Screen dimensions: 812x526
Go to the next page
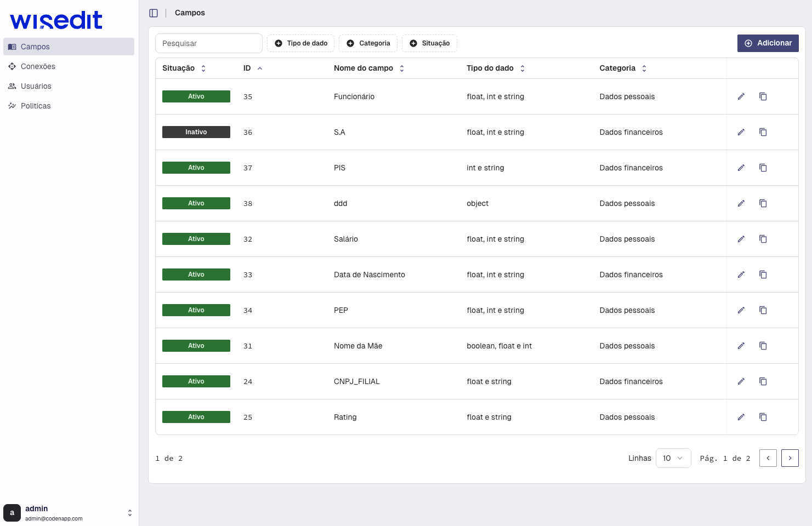click(790, 458)
